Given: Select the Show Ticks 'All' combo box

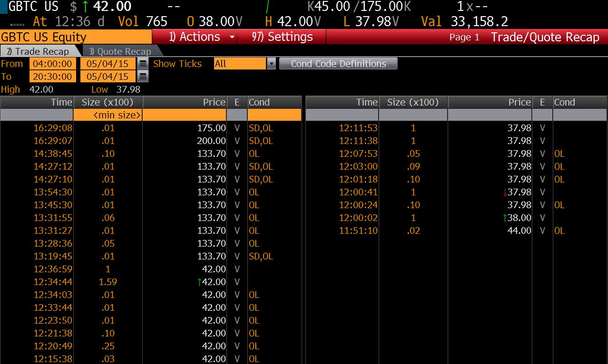Looking at the screenshot, I should 240,64.
